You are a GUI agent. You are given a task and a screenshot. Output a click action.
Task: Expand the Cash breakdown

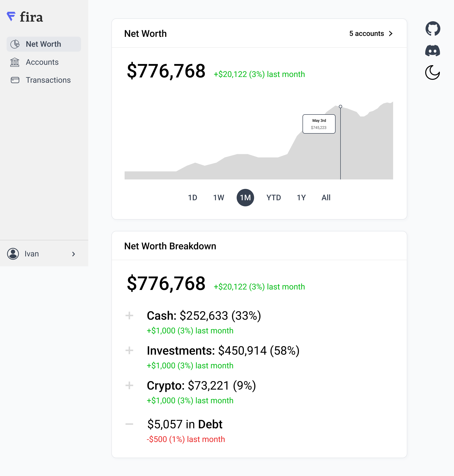pos(130,315)
